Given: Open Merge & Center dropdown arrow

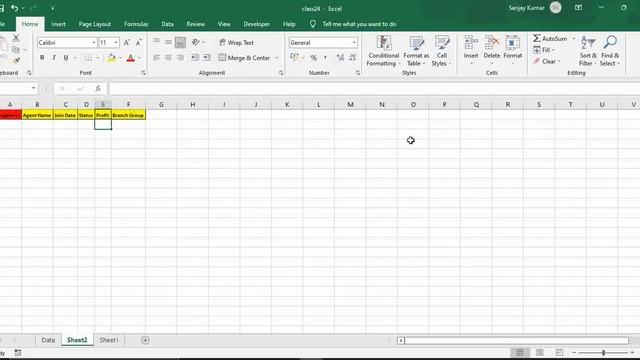Looking at the screenshot, I should (x=276, y=58).
